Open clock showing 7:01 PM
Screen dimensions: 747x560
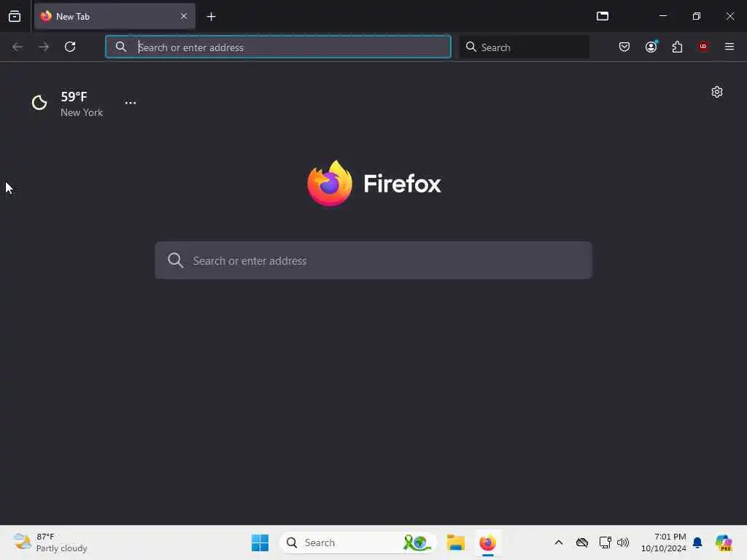[x=663, y=542]
